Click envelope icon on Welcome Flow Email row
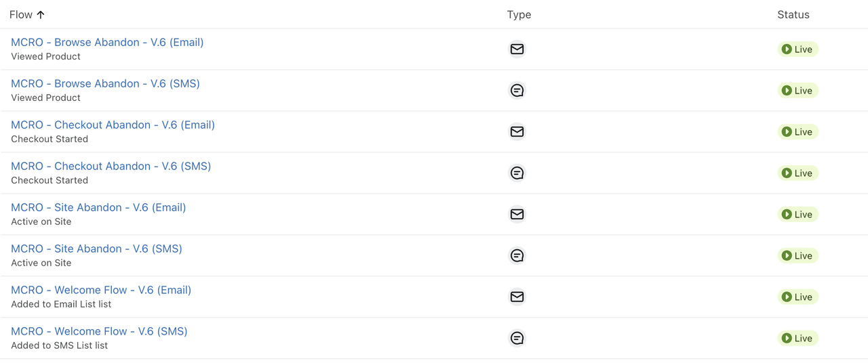The height and width of the screenshot is (363, 868). (517, 297)
